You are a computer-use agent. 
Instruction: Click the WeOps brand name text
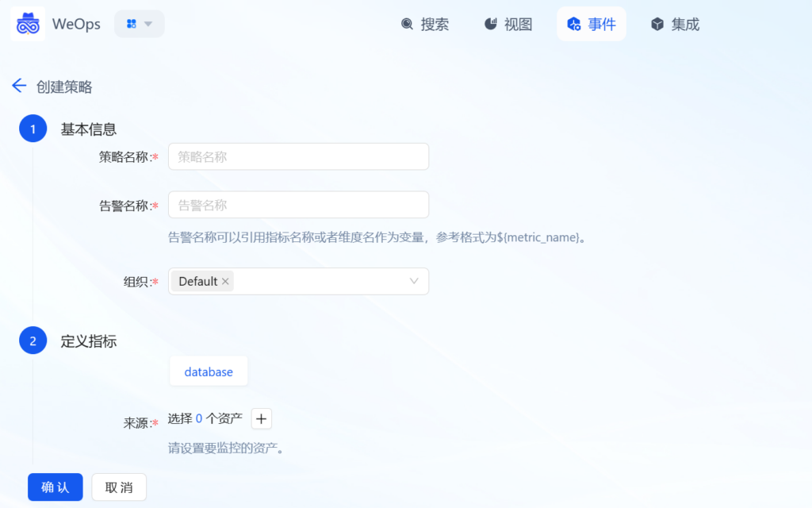tap(76, 24)
